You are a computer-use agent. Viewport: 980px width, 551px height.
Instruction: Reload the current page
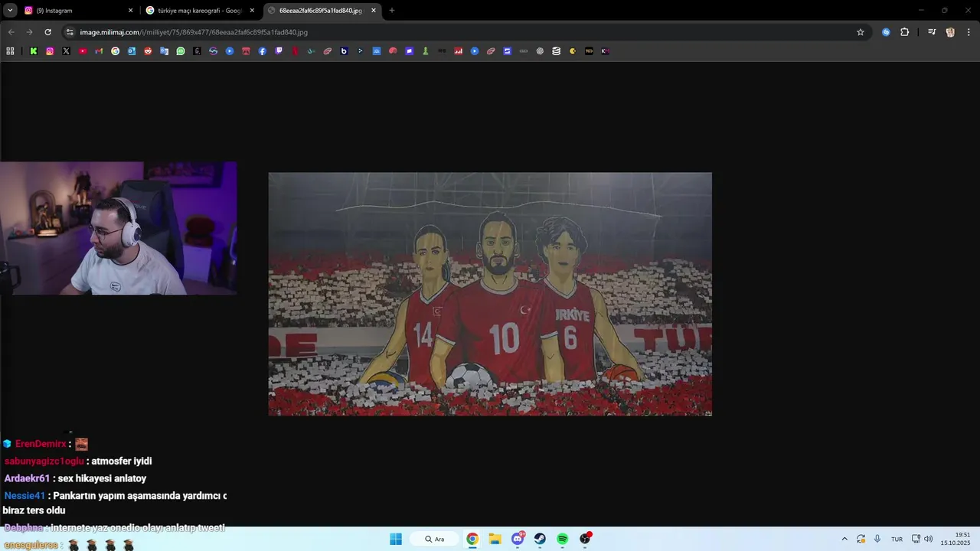47,32
